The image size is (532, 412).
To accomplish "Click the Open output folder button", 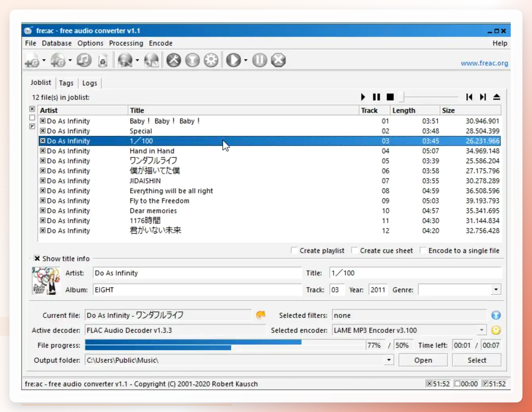I will tap(423, 360).
